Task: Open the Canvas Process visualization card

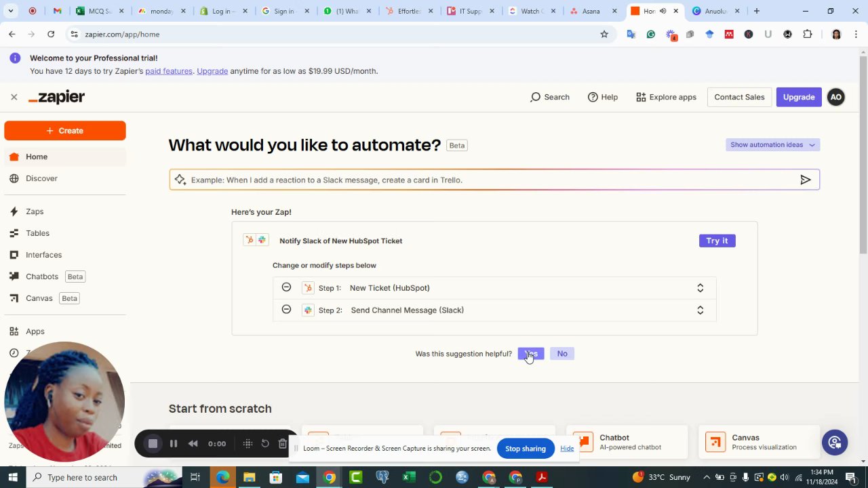Action: tap(760, 443)
